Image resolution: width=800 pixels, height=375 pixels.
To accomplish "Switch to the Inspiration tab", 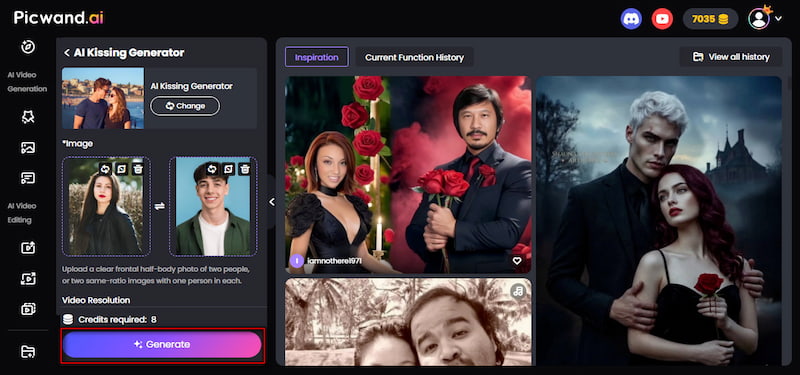I will pyautogui.click(x=316, y=57).
